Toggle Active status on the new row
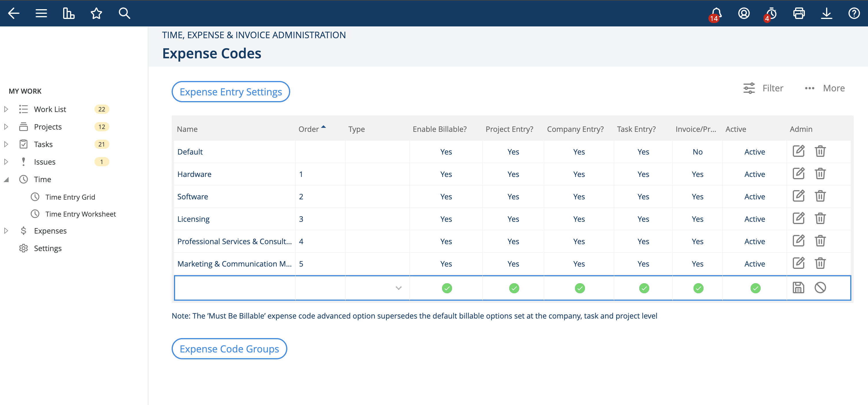The image size is (868, 405). tap(755, 288)
